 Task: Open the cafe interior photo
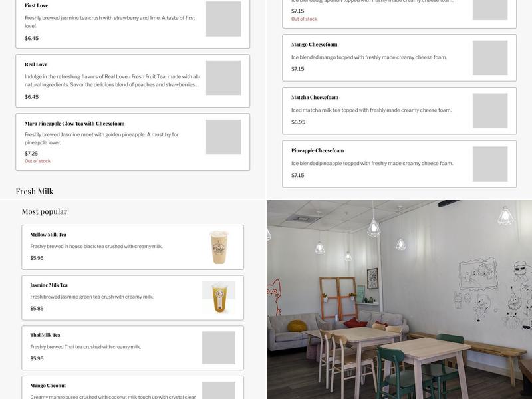tap(400, 300)
